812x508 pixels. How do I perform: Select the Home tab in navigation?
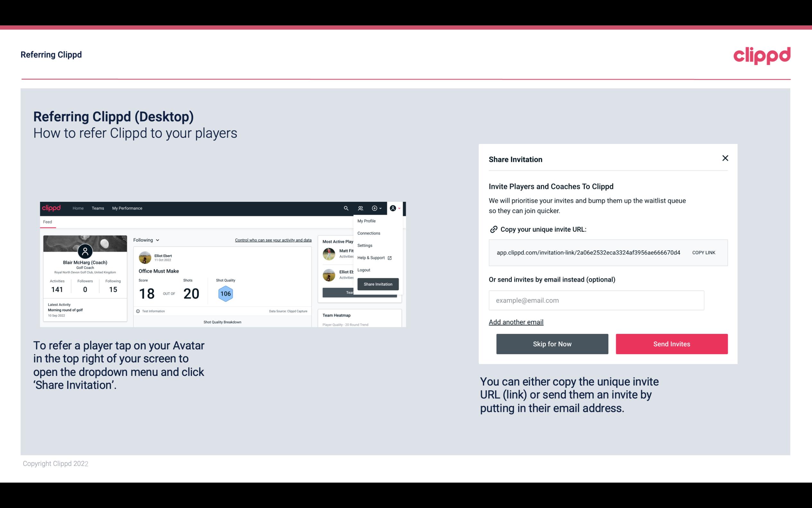(x=77, y=208)
